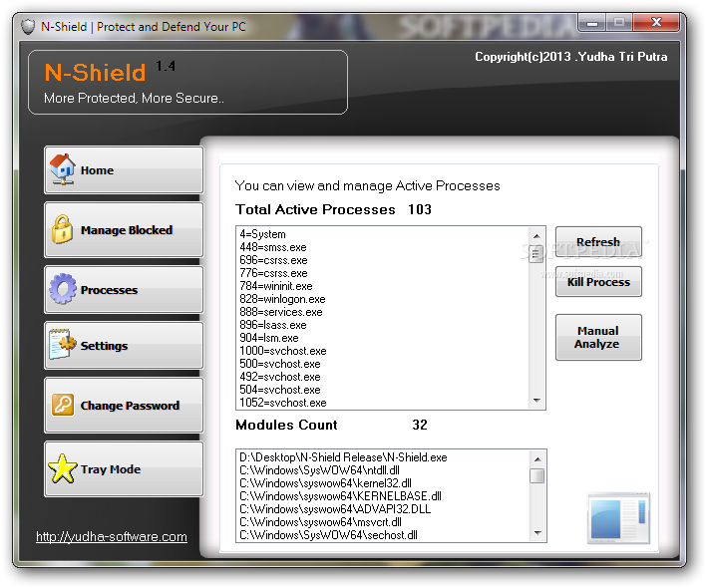This screenshot has width=707, height=588.
Task: Select the 828=winlogon.exe process
Action: pyautogui.click(x=383, y=299)
